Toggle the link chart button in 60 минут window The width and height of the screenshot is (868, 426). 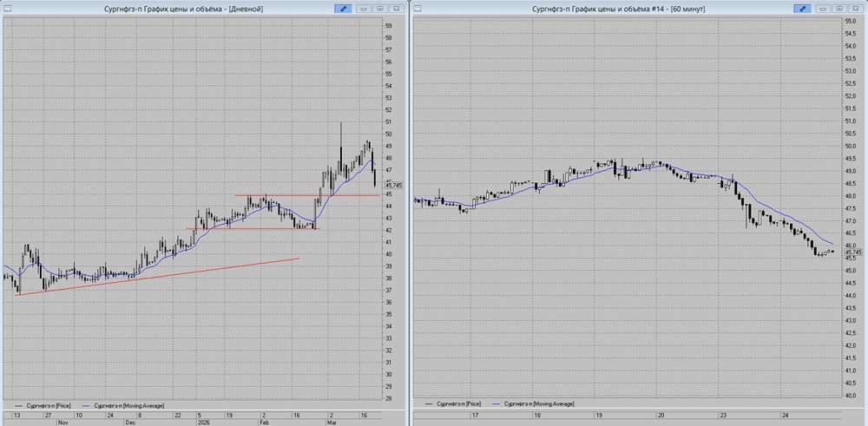[x=801, y=9]
